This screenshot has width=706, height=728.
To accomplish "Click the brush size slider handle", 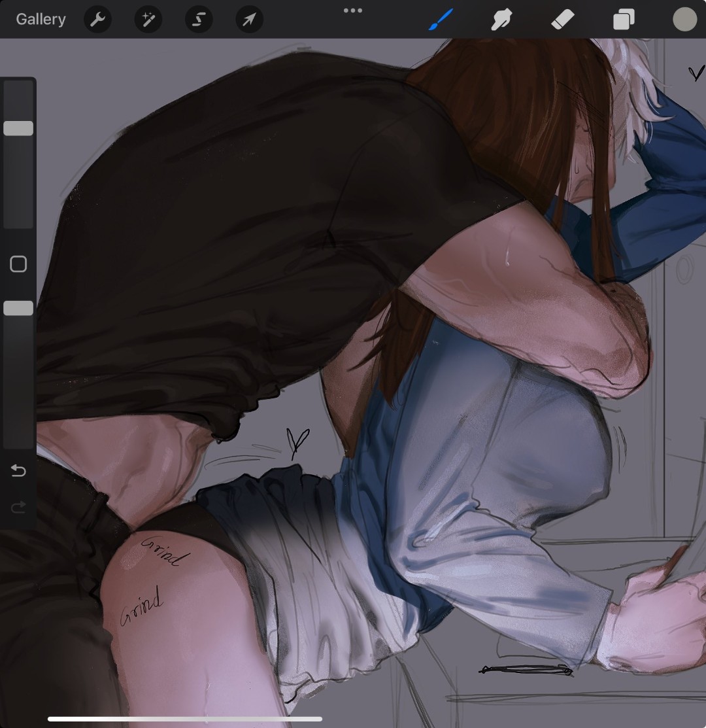I will pyautogui.click(x=18, y=128).
